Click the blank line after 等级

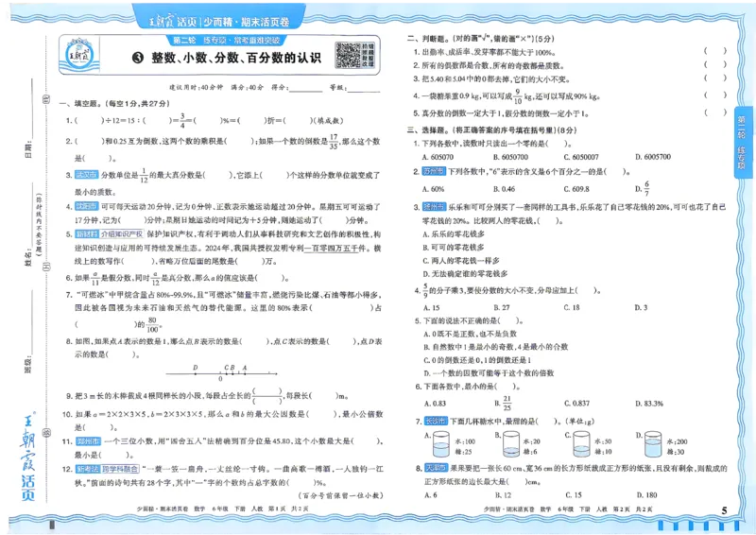[364, 88]
